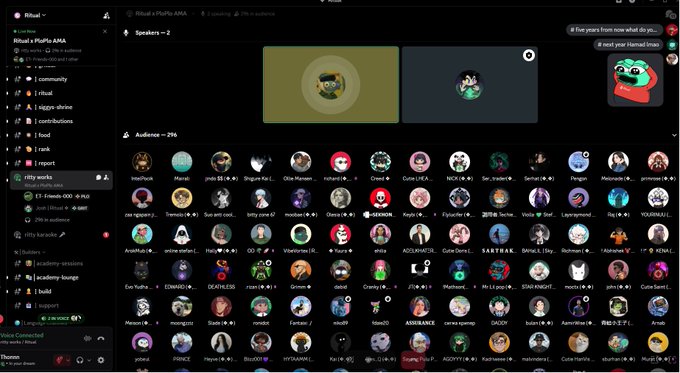Select audience member ronidot
Image resolution: width=680 pixels, height=373 pixels.
point(261,311)
